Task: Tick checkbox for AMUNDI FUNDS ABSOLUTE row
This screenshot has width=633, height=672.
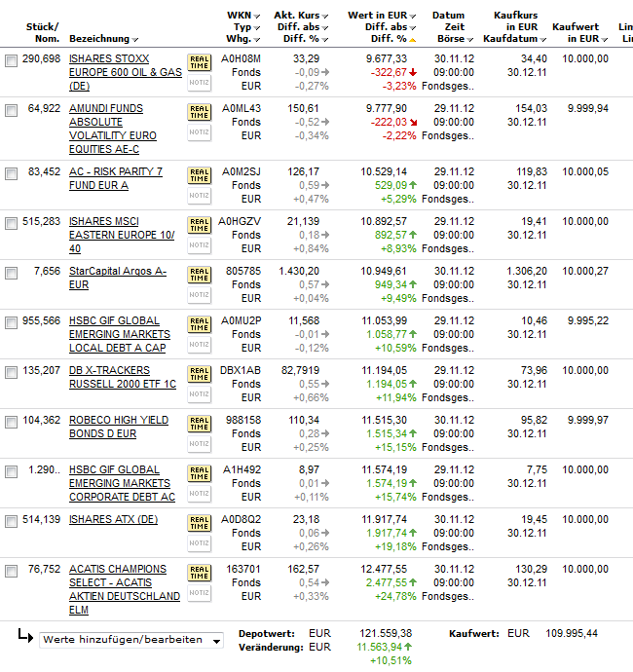Action: tap(11, 111)
